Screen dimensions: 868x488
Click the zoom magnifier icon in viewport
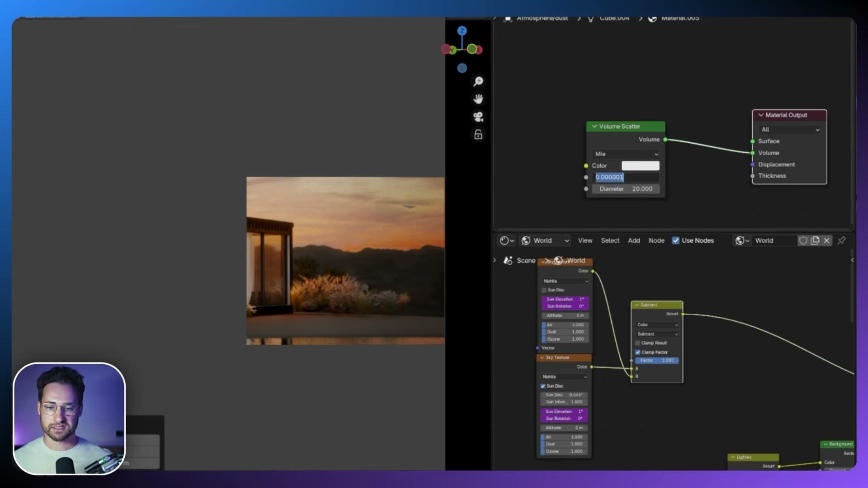click(x=478, y=81)
